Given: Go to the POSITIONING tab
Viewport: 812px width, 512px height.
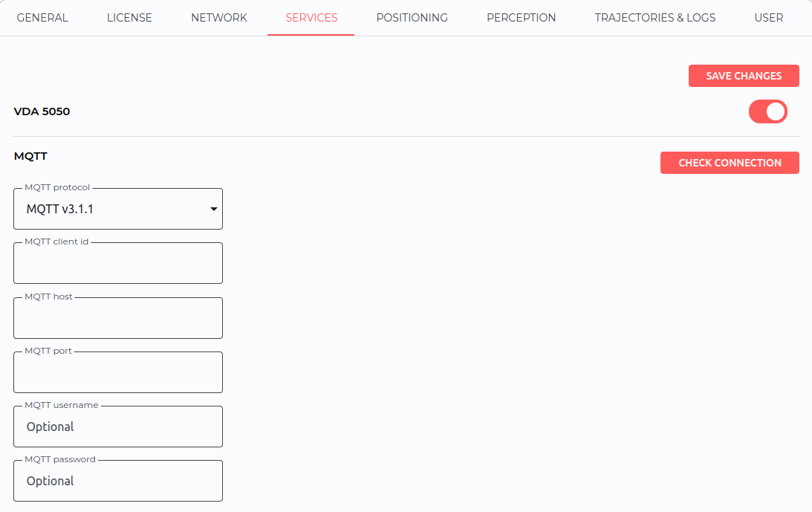Looking at the screenshot, I should [x=412, y=18].
